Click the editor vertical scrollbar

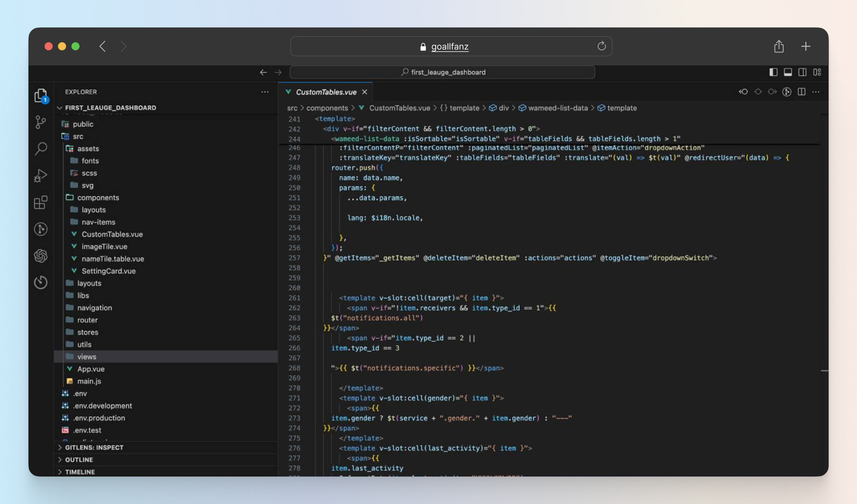(824, 296)
